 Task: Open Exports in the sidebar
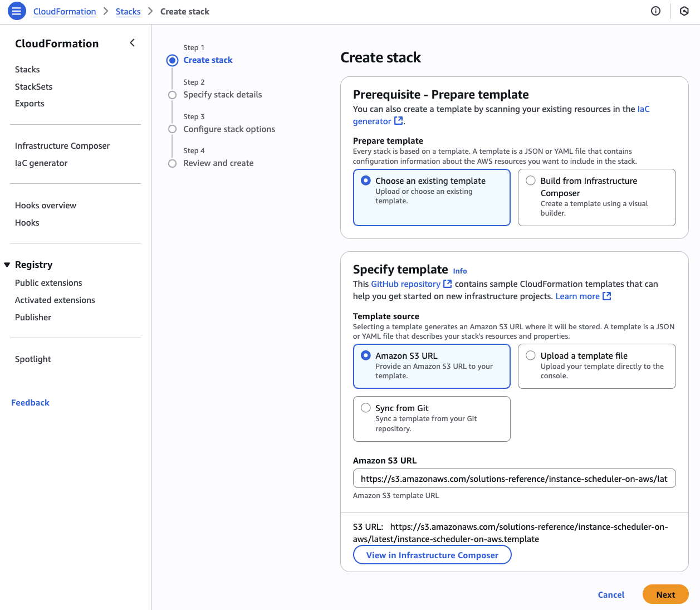30,104
